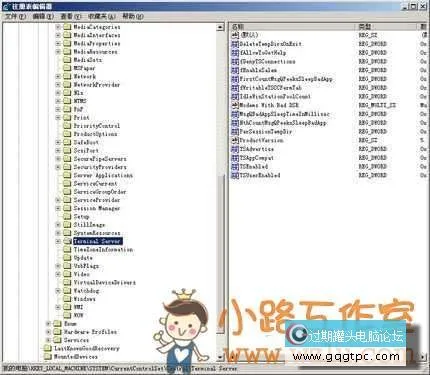Image resolution: width=430 pixels, height=375 pixels.
Task: Expand the Session Manager key
Action: click(x=58, y=208)
